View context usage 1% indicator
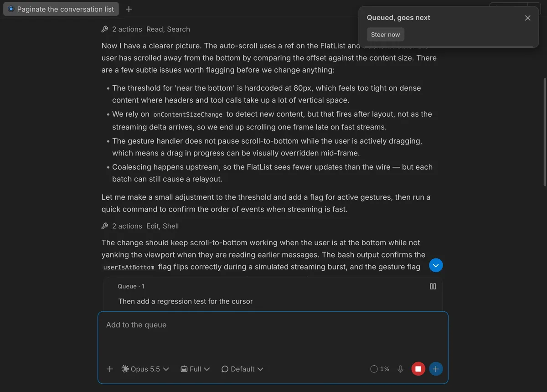The height and width of the screenshot is (392, 547). 380,369
